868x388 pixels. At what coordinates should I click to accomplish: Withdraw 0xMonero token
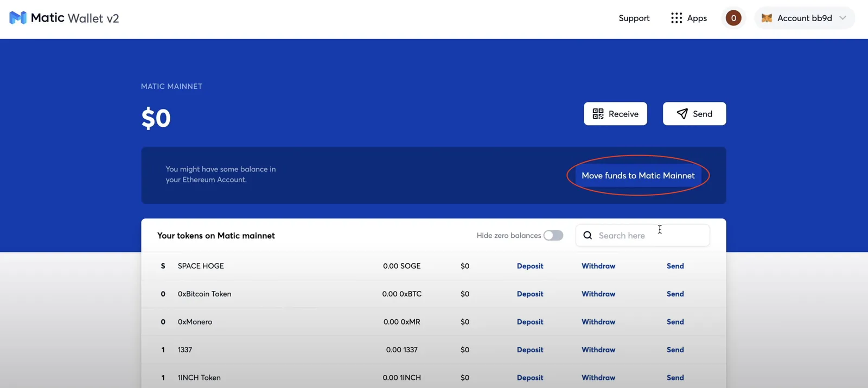(x=598, y=322)
